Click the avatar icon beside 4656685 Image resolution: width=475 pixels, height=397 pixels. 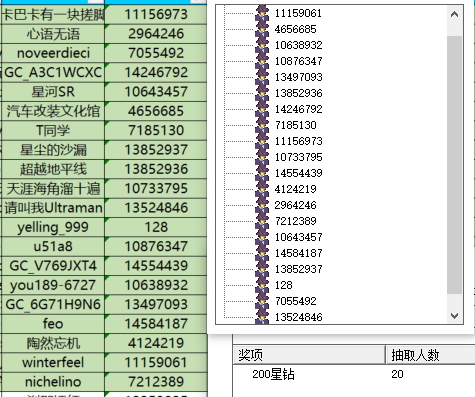[262, 29]
